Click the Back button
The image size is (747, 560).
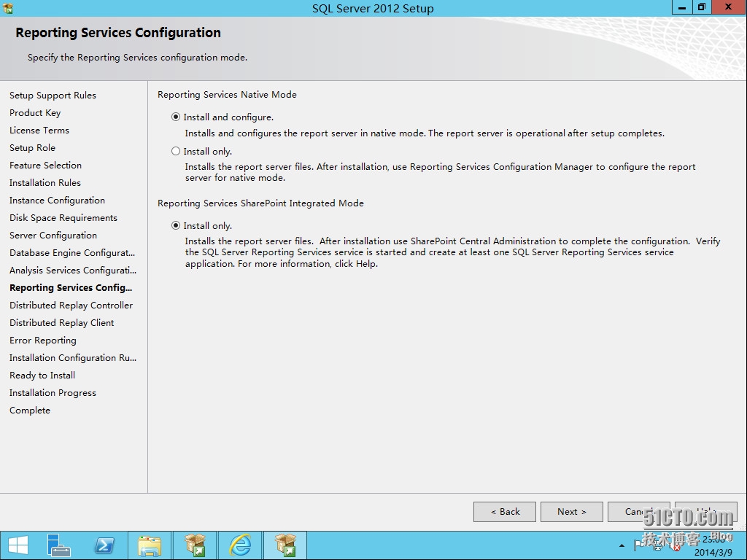(x=505, y=511)
